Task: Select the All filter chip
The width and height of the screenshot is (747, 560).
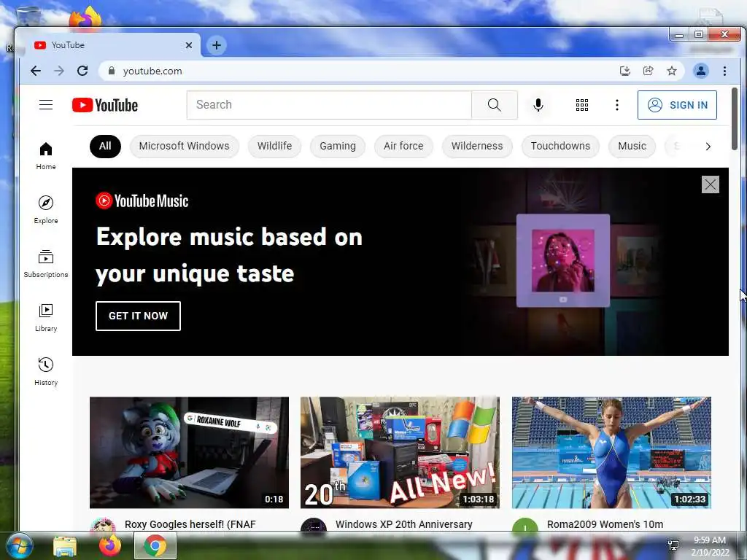Action: pos(105,146)
